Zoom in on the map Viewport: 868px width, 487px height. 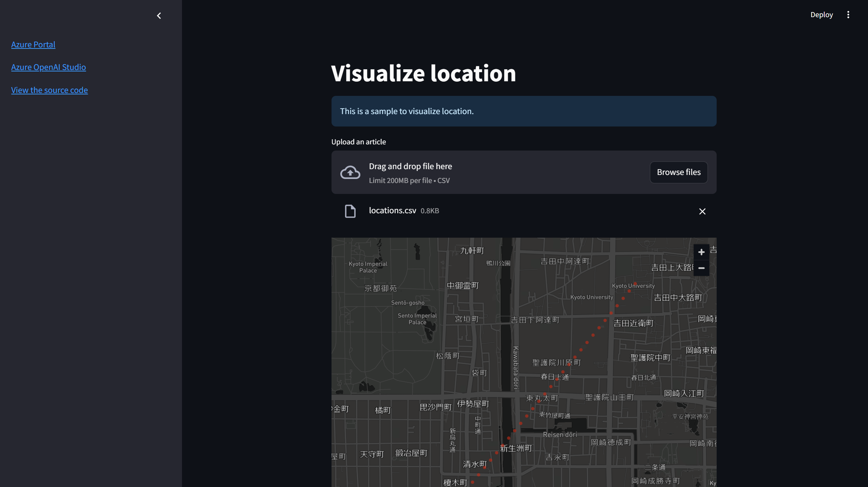tap(701, 252)
